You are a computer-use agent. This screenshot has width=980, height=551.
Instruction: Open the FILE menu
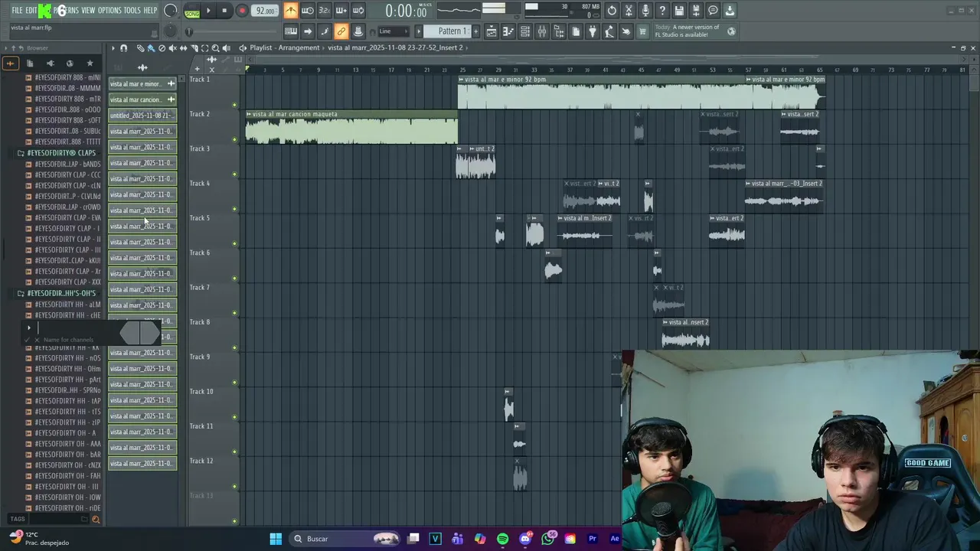(17, 11)
